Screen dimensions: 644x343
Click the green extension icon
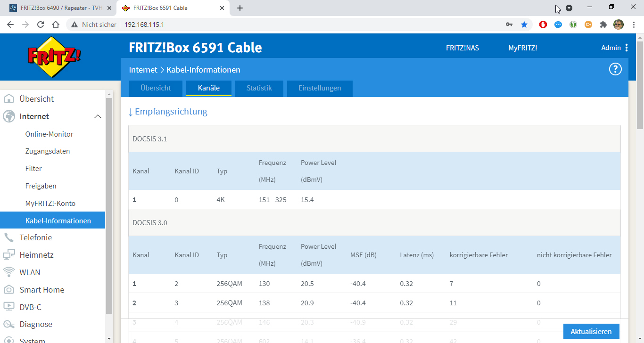[x=573, y=24]
